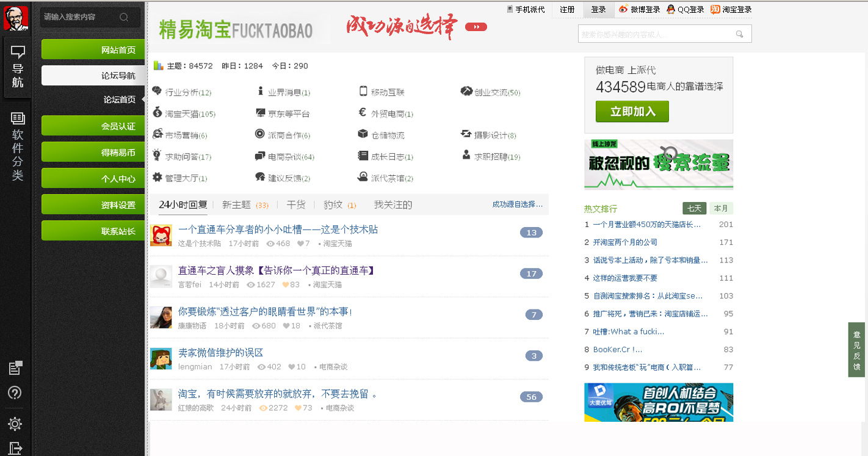This screenshot has height=456, width=868.
Task: Click the 注册 register tab
Action: click(x=567, y=9)
